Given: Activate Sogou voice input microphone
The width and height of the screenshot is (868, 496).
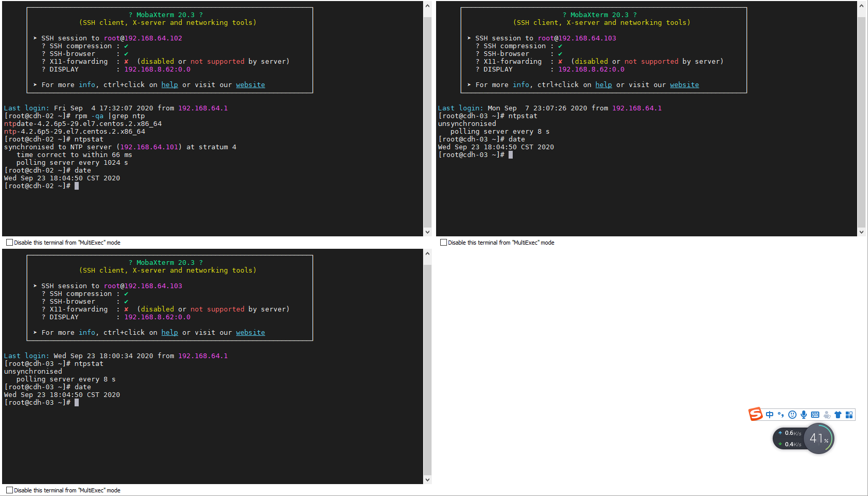Looking at the screenshot, I should click(804, 415).
